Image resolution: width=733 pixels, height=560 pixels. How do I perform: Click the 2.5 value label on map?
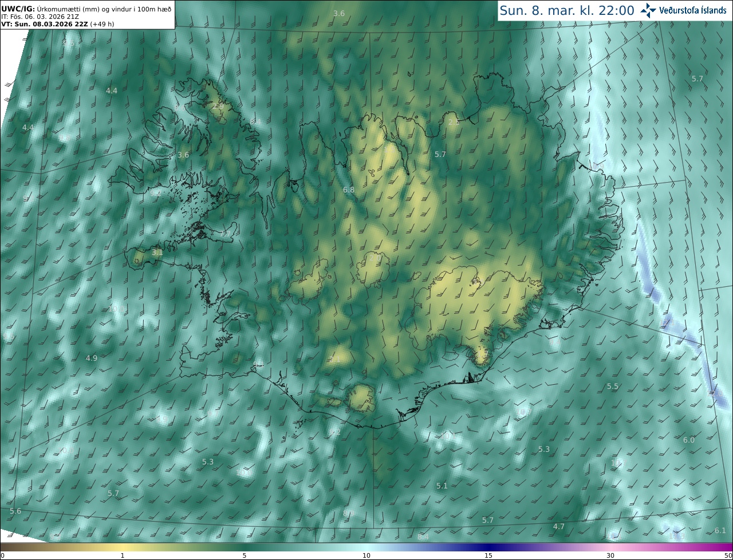454,123
